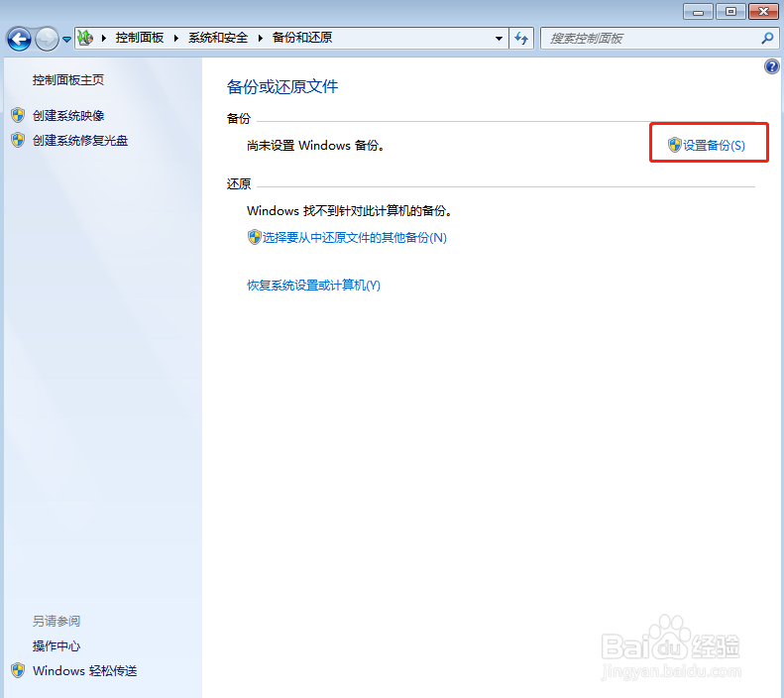Viewport: 784px width, 698px height.
Task: Select 系统和安全 in the breadcrumb path
Action: pyautogui.click(x=218, y=38)
